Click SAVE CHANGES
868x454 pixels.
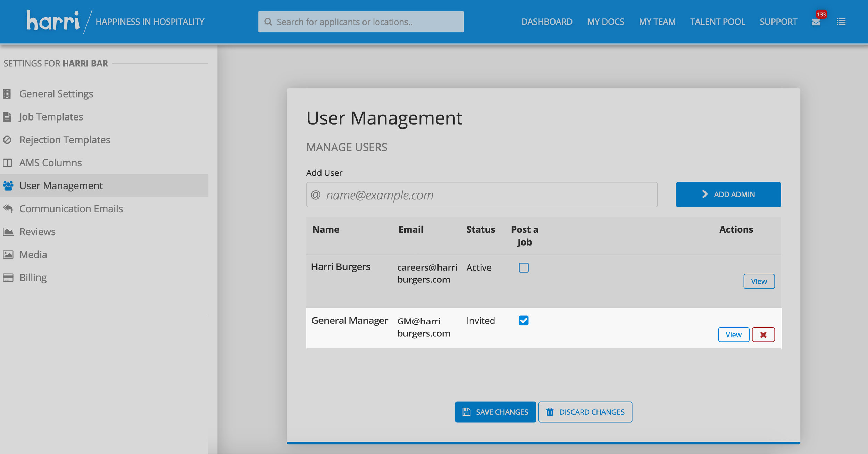[x=495, y=412]
